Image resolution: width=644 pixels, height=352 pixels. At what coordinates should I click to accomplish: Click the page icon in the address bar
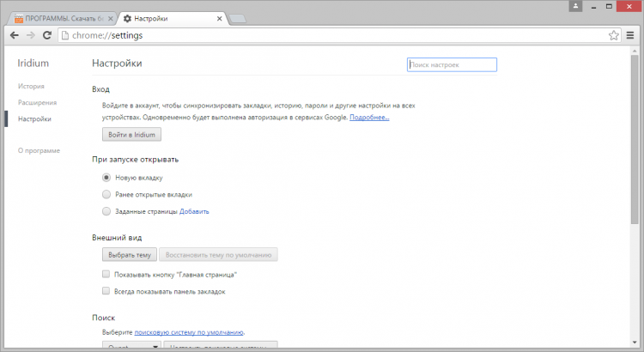64,35
